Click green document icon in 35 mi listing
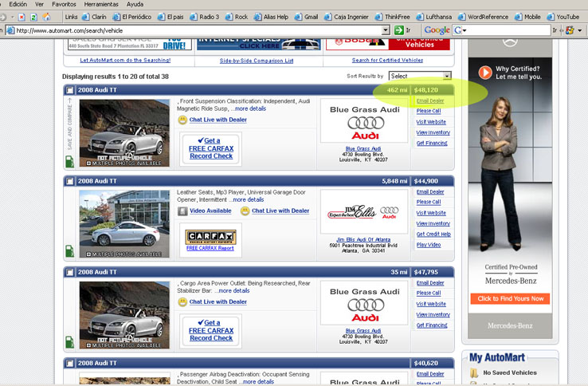The width and height of the screenshot is (588, 386). click(70, 341)
